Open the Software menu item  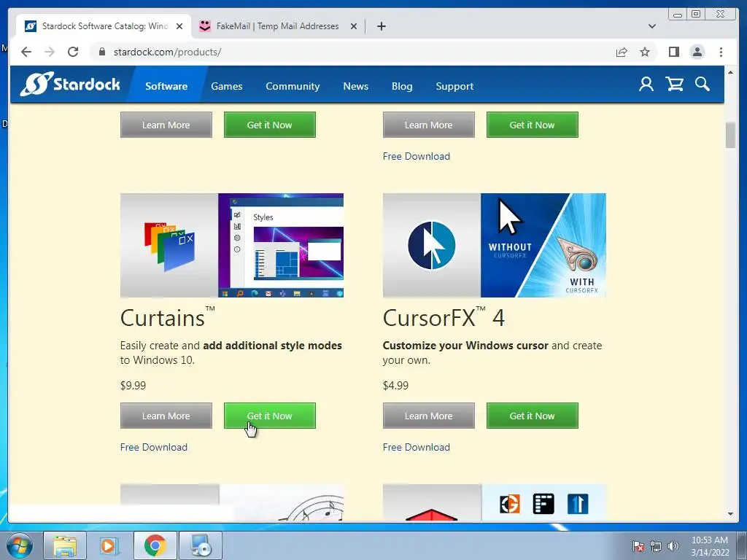166,86
